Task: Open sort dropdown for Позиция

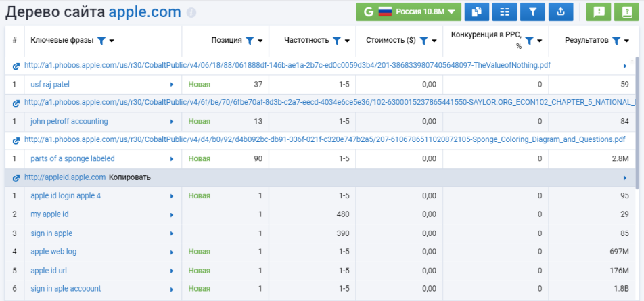Action: point(260,41)
